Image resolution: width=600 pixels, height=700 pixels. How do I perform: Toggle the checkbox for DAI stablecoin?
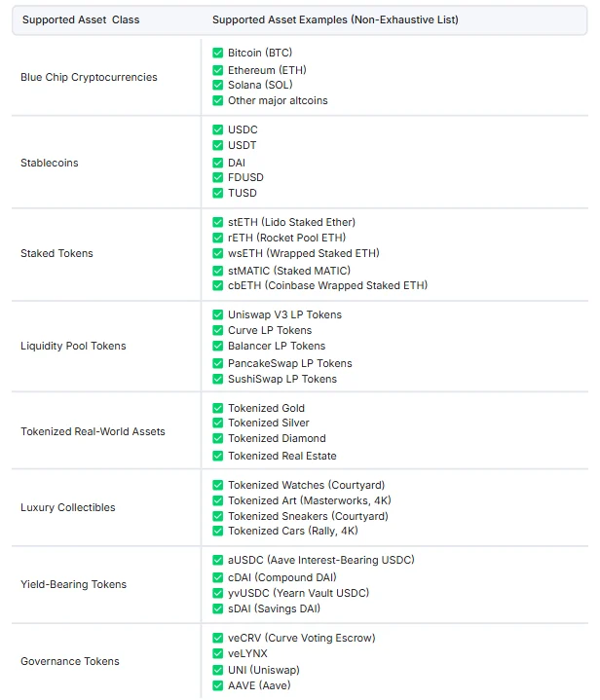click(218, 163)
